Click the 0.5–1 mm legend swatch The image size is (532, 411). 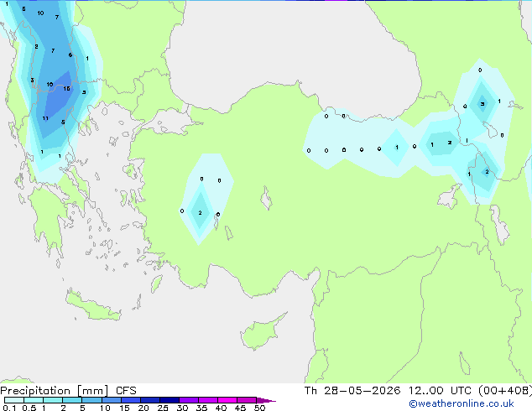coord(34,400)
